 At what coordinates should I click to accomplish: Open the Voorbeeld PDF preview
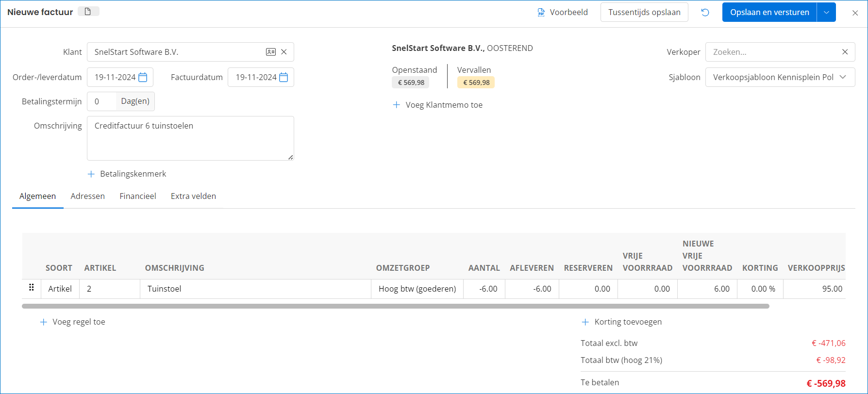click(x=562, y=12)
